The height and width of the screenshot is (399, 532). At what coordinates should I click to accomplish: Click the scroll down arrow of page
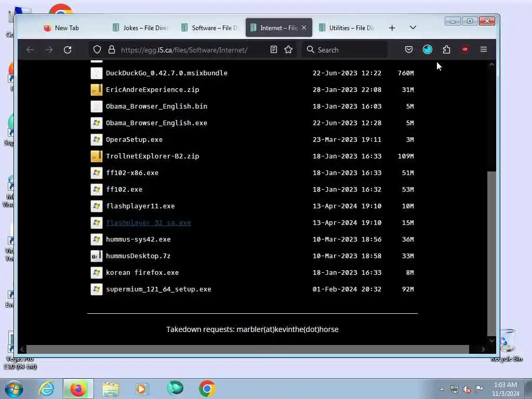[x=491, y=340]
